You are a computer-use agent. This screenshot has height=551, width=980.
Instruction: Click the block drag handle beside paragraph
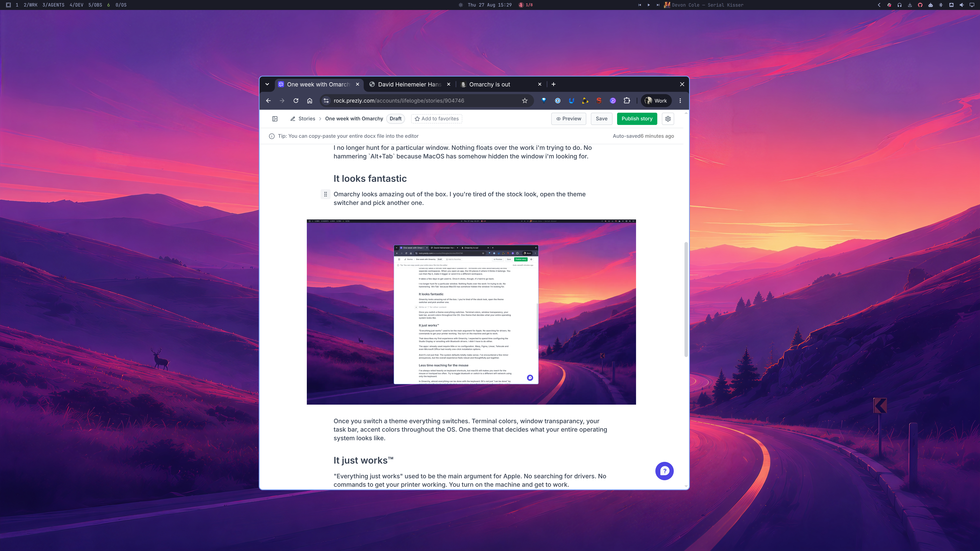click(x=325, y=194)
